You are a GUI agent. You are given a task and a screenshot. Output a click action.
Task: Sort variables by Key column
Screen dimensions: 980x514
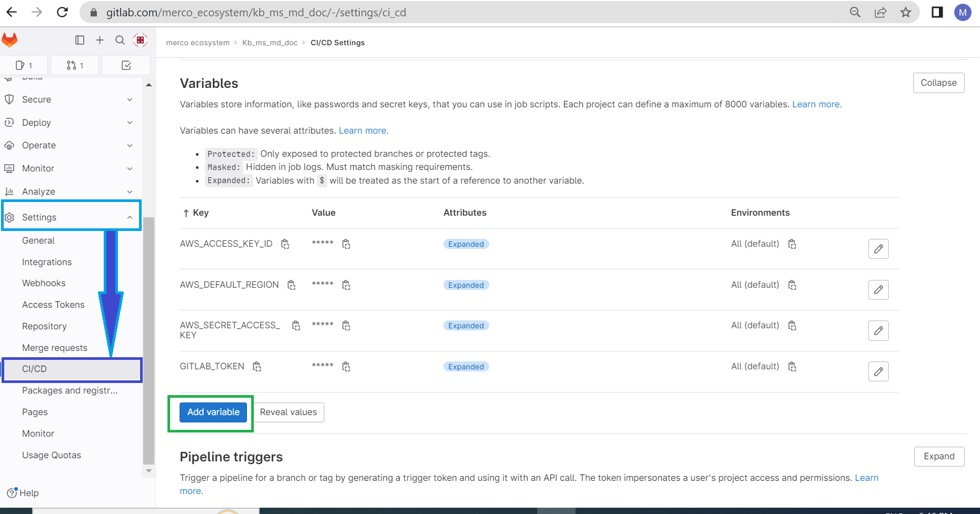(x=195, y=213)
